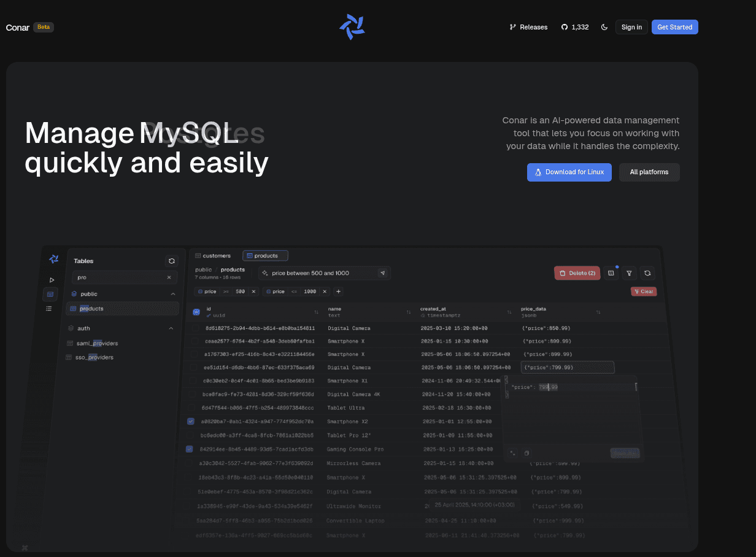
Task: Click the SQL runner play icon in sidebar
Action: click(52, 280)
